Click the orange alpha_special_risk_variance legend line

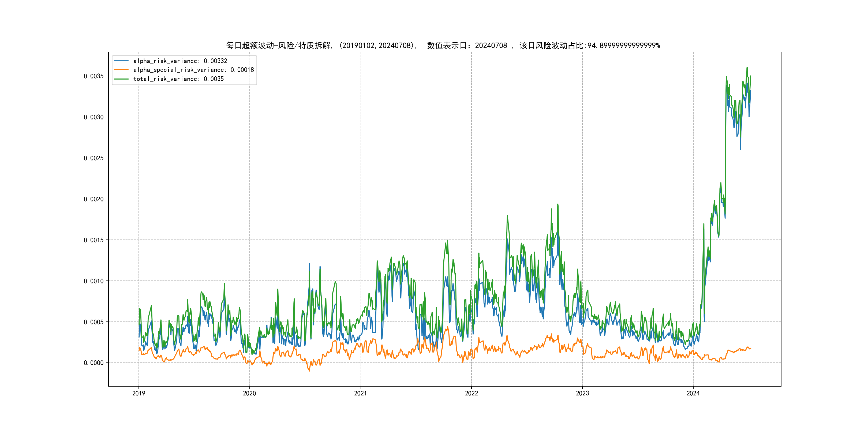click(x=121, y=70)
